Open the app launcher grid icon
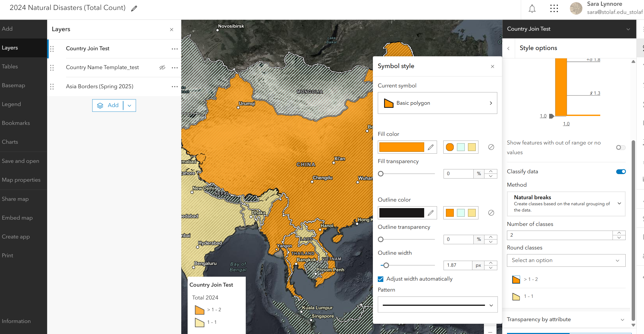The image size is (644, 334). [x=554, y=8]
